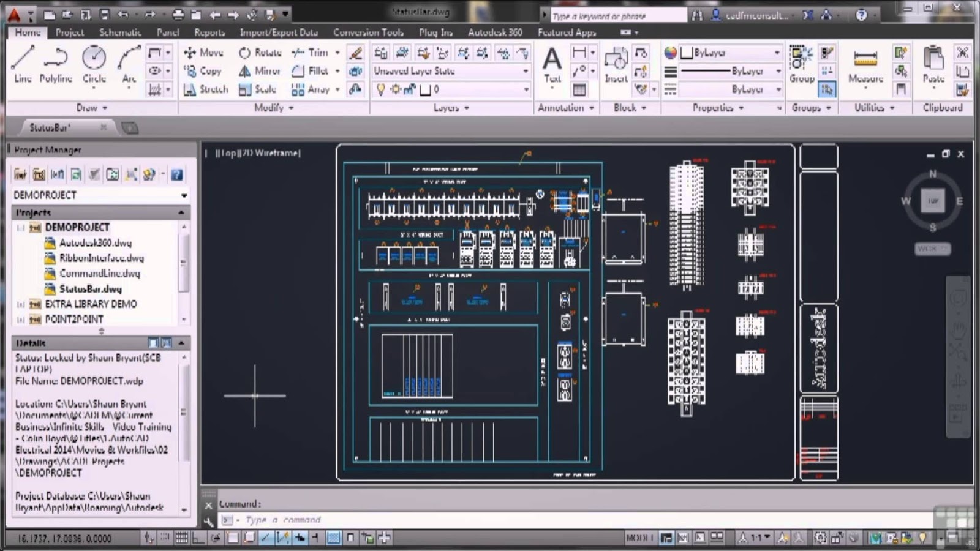980x551 pixels.
Task: Click the Table icon in Annotation panel
Action: click(x=579, y=90)
